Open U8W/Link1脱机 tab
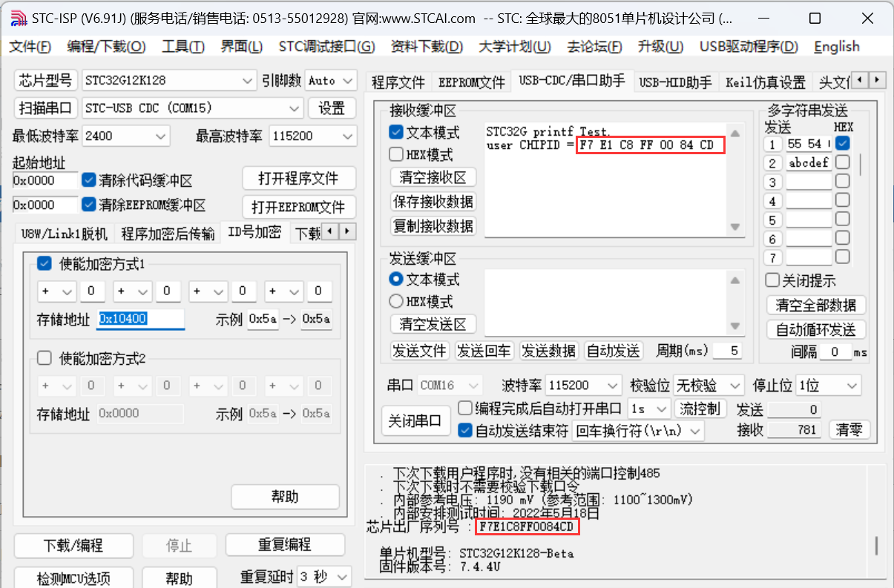Image resolution: width=894 pixels, height=588 pixels. [x=65, y=234]
